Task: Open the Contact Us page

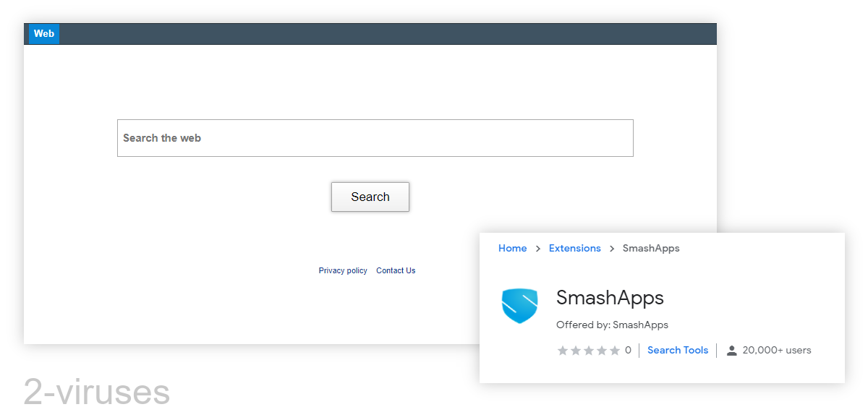Action: tap(396, 270)
